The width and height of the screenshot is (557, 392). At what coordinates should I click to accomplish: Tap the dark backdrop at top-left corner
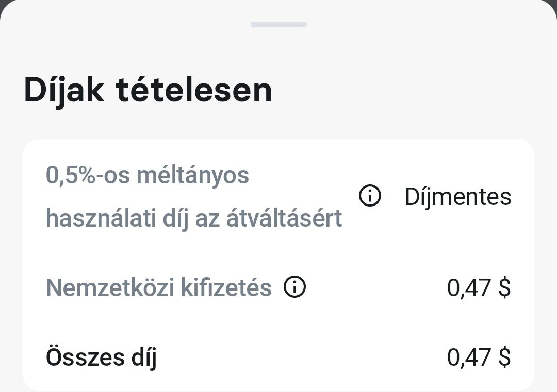click(x=3, y=3)
